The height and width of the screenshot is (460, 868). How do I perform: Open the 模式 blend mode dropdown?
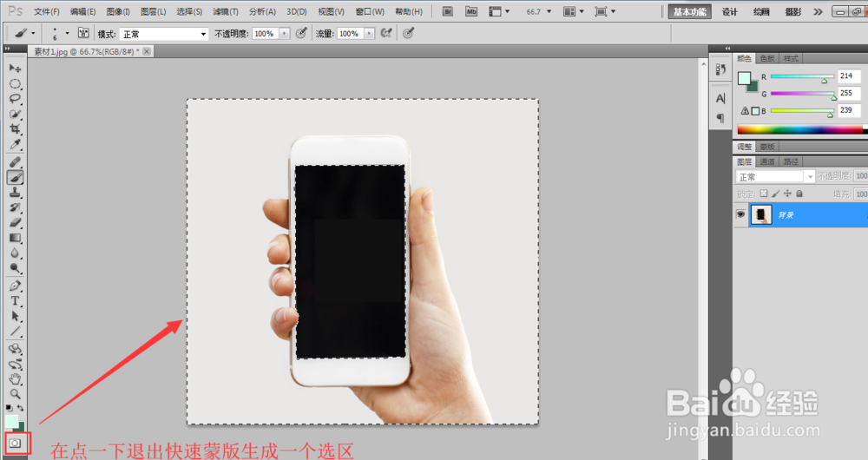pyautogui.click(x=164, y=35)
